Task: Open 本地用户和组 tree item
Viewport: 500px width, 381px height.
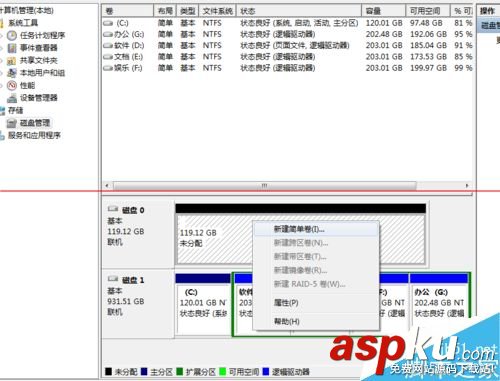Action: coord(42,73)
